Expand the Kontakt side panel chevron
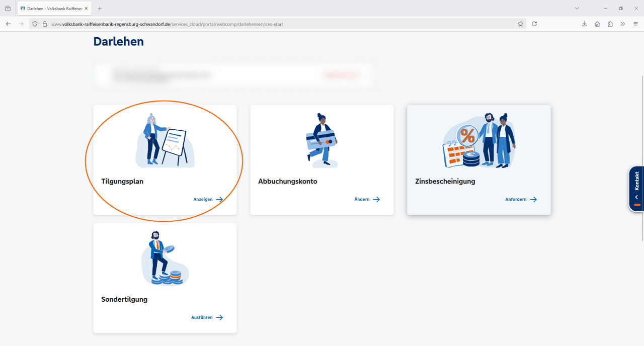644x346 pixels. coord(636,197)
